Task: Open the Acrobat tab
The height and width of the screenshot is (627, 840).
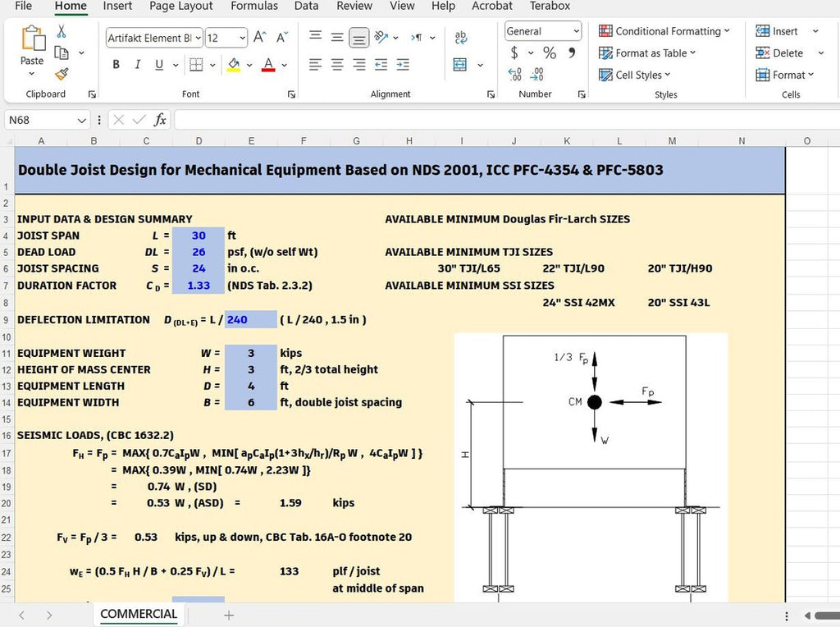Action: coord(492,6)
